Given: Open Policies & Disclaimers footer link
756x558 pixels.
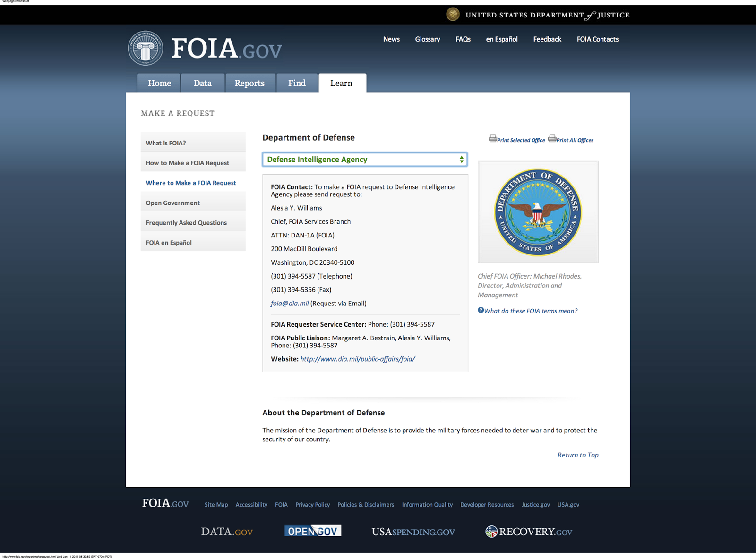Looking at the screenshot, I should click(x=366, y=505).
